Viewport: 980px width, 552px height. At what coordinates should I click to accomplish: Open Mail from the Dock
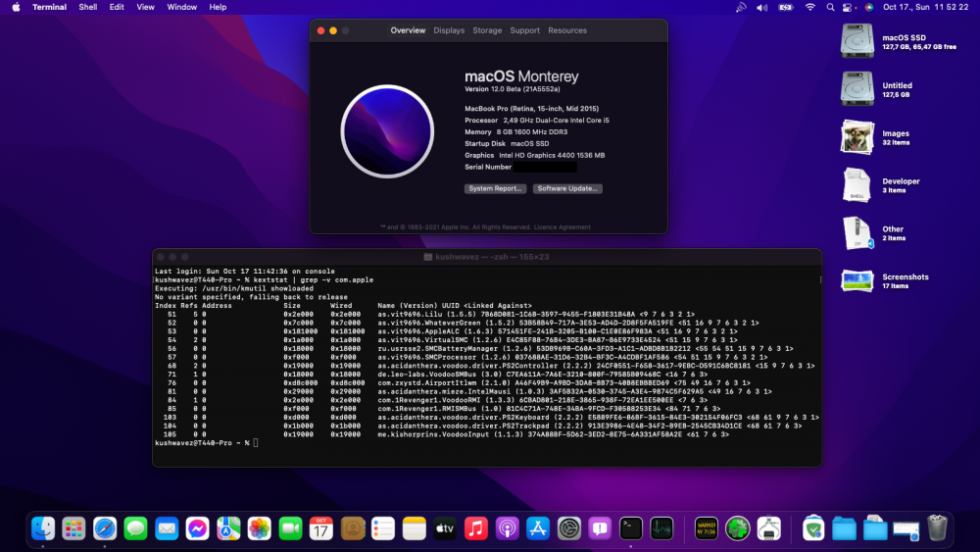coord(167,528)
